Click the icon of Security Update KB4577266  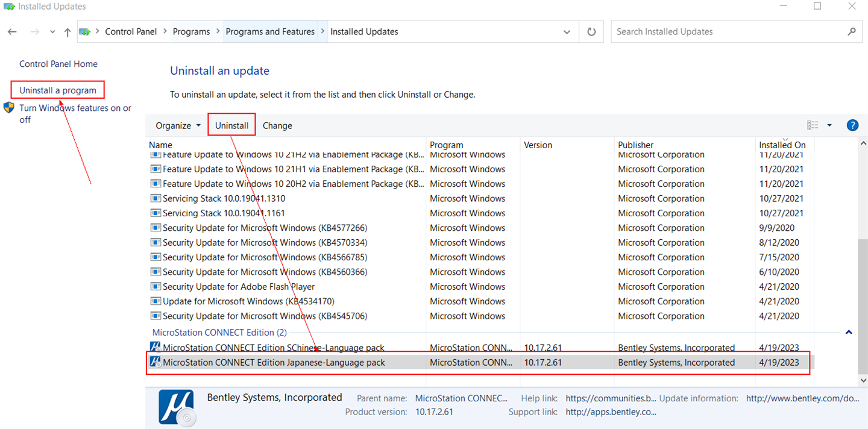[156, 228]
